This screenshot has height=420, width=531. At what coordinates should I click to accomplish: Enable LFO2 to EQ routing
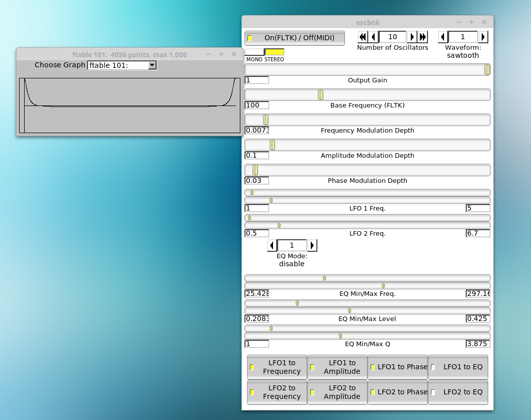click(458, 392)
